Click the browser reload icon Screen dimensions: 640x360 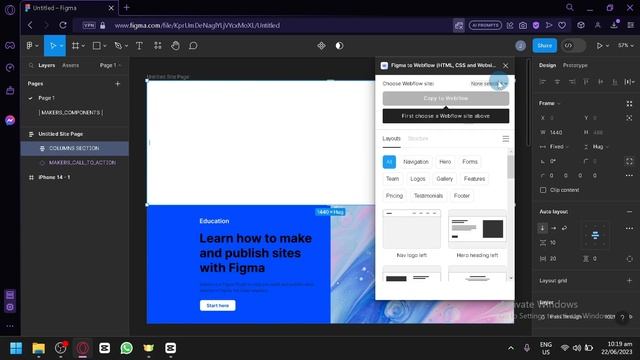pyautogui.click(x=63, y=25)
